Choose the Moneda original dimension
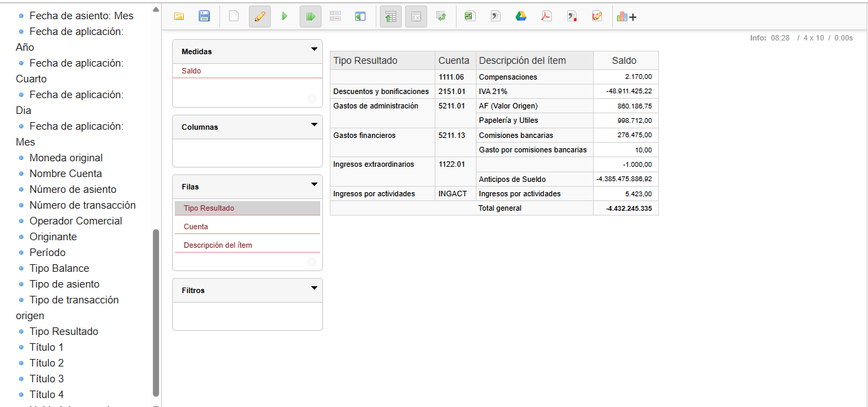 pyautogui.click(x=66, y=158)
